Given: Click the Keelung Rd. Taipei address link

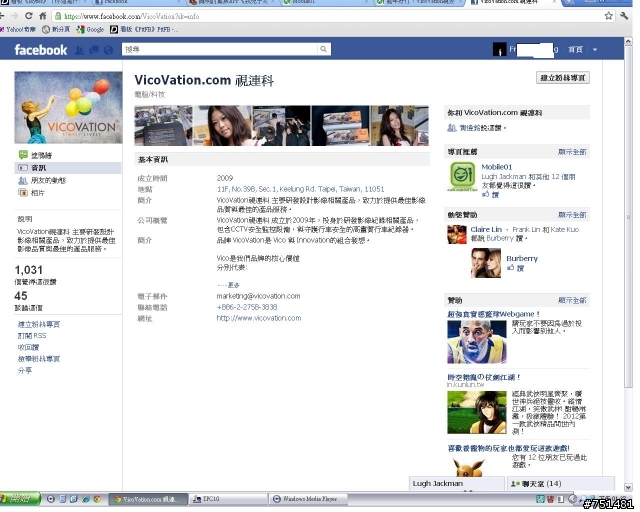Looking at the screenshot, I should (x=300, y=189).
